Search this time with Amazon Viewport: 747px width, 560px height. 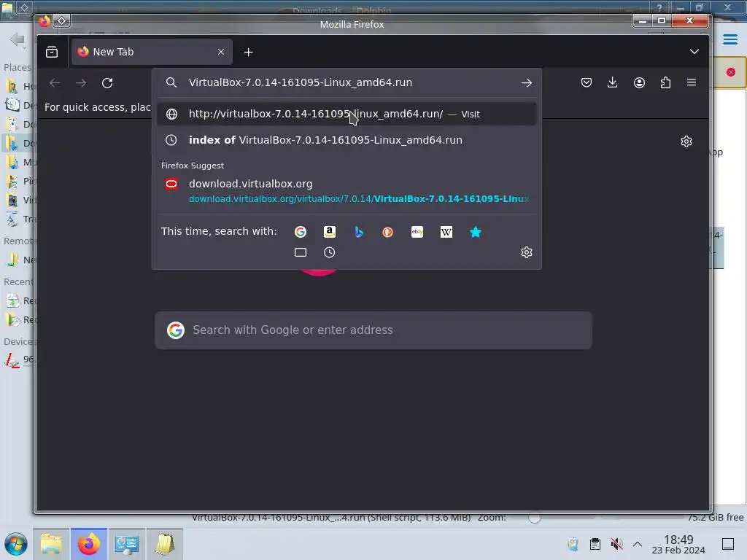(x=329, y=232)
